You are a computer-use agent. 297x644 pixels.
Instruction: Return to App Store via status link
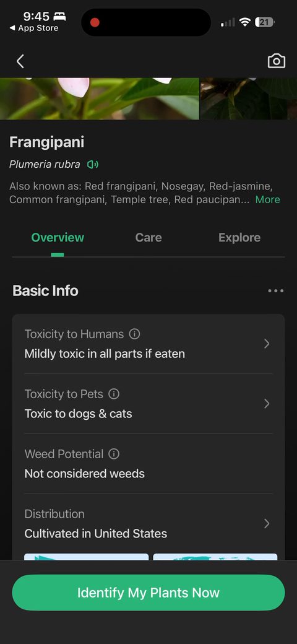pyautogui.click(x=34, y=28)
